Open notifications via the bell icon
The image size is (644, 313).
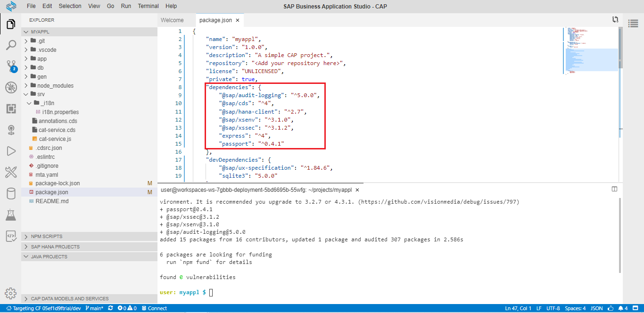pyautogui.click(x=620, y=308)
